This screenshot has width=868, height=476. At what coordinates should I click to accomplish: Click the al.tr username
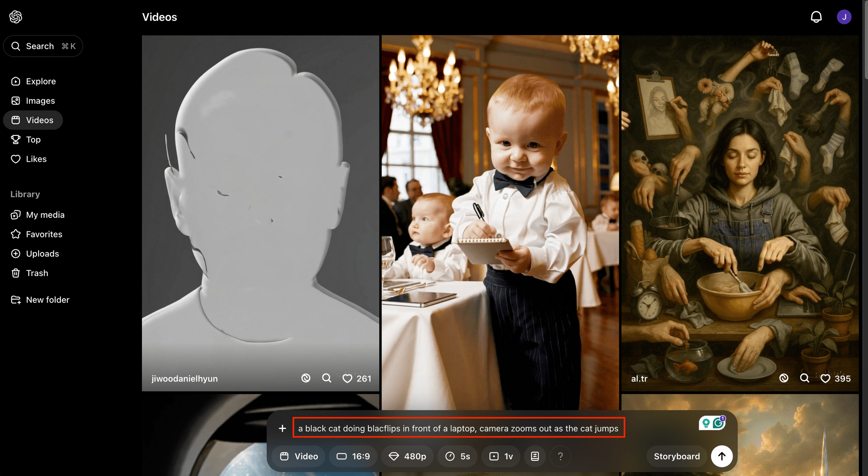[639, 379]
